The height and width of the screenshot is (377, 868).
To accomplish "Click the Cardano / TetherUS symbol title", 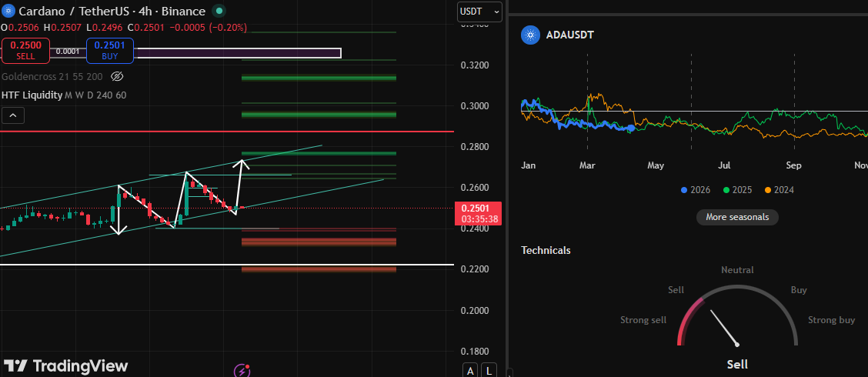I will [113, 11].
